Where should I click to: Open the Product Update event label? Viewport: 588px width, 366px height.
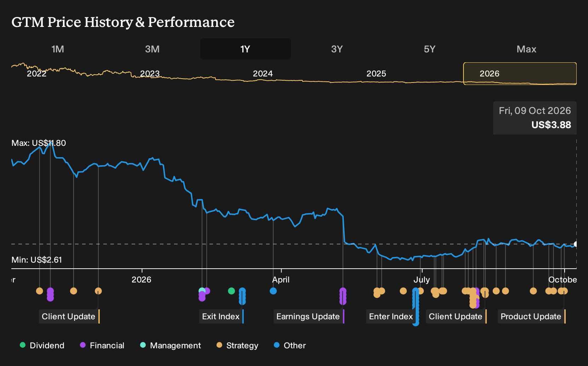532,316
